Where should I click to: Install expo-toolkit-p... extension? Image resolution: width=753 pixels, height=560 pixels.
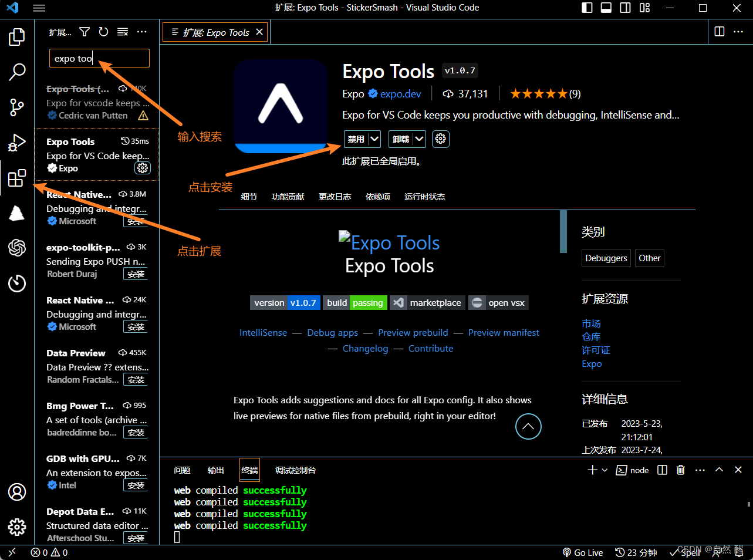[x=136, y=274]
